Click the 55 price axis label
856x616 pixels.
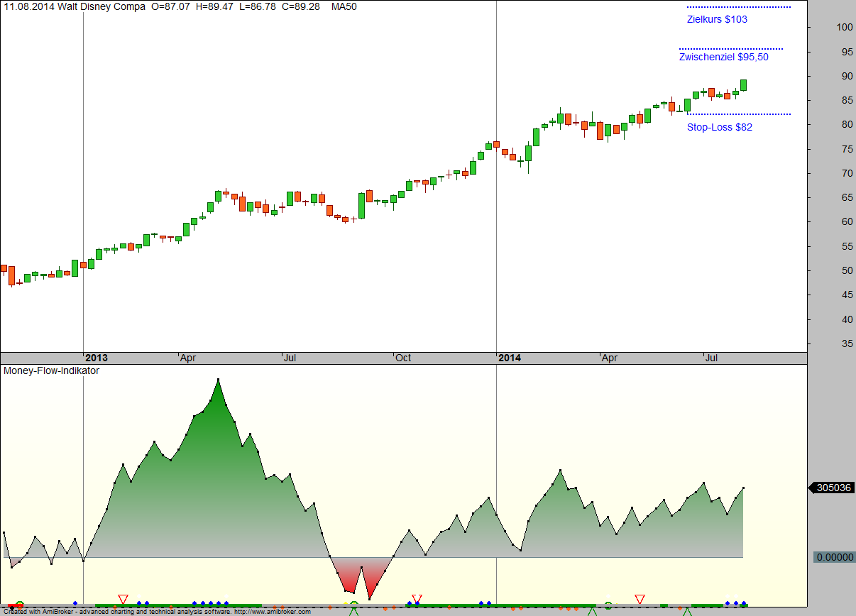[x=847, y=246]
